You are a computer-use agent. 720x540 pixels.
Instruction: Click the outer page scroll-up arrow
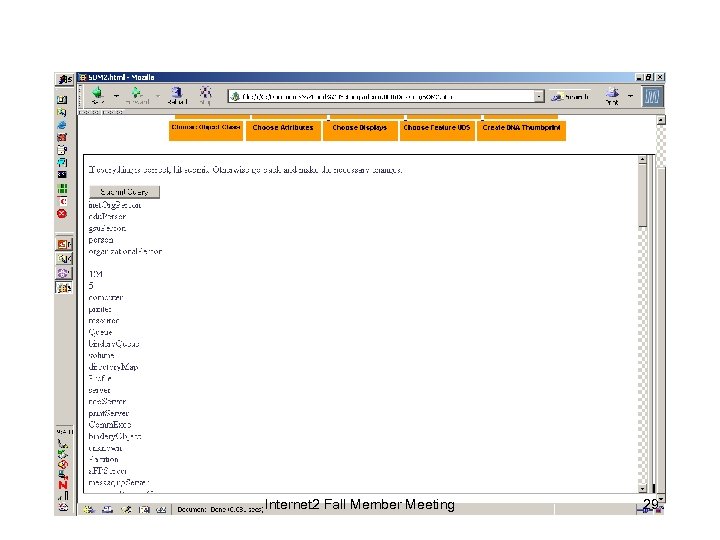(x=661, y=120)
